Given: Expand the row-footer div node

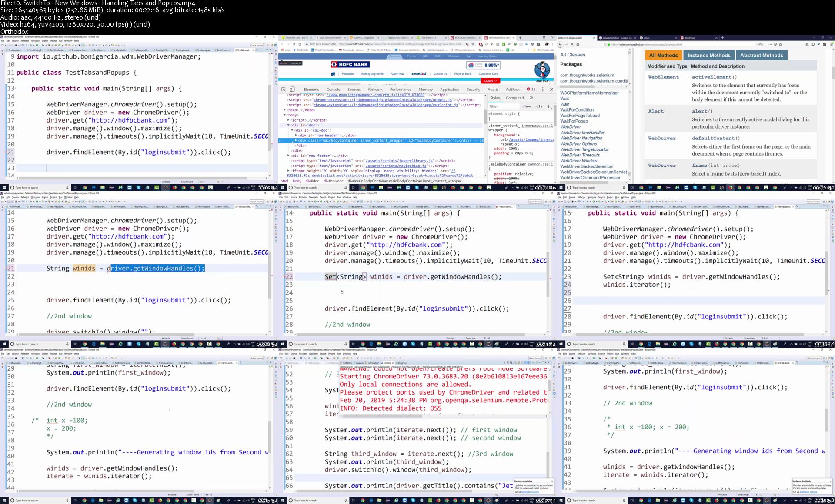Looking at the screenshot, I should tap(288, 156).
